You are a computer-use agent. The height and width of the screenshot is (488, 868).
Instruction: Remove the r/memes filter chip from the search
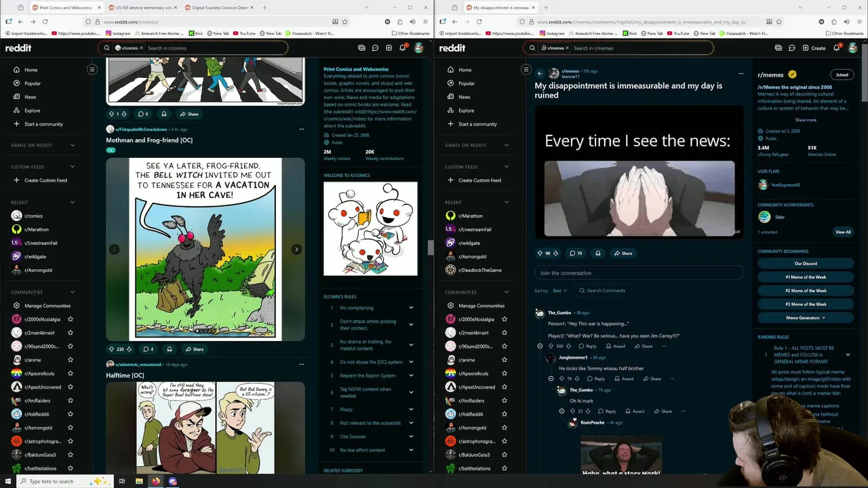click(567, 48)
